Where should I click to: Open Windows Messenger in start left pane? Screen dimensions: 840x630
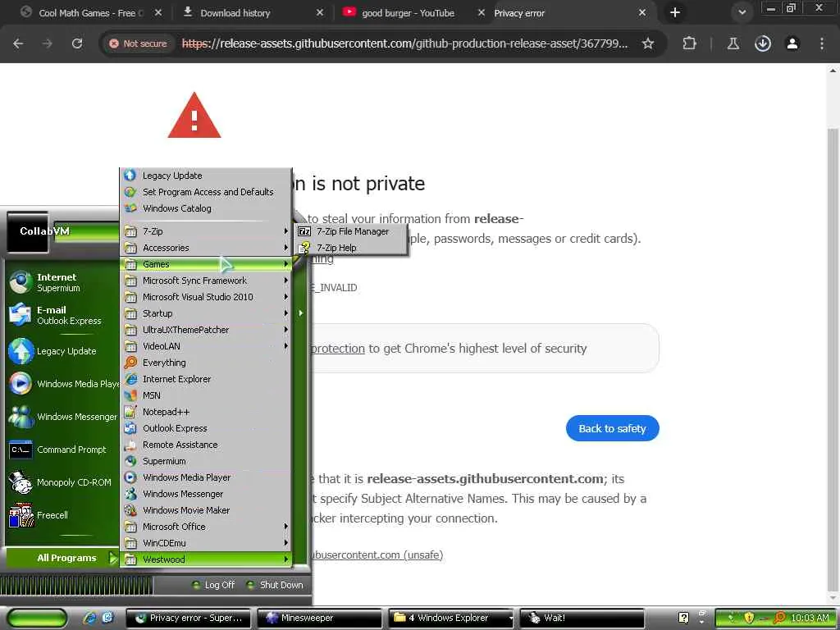(x=62, y=417)
